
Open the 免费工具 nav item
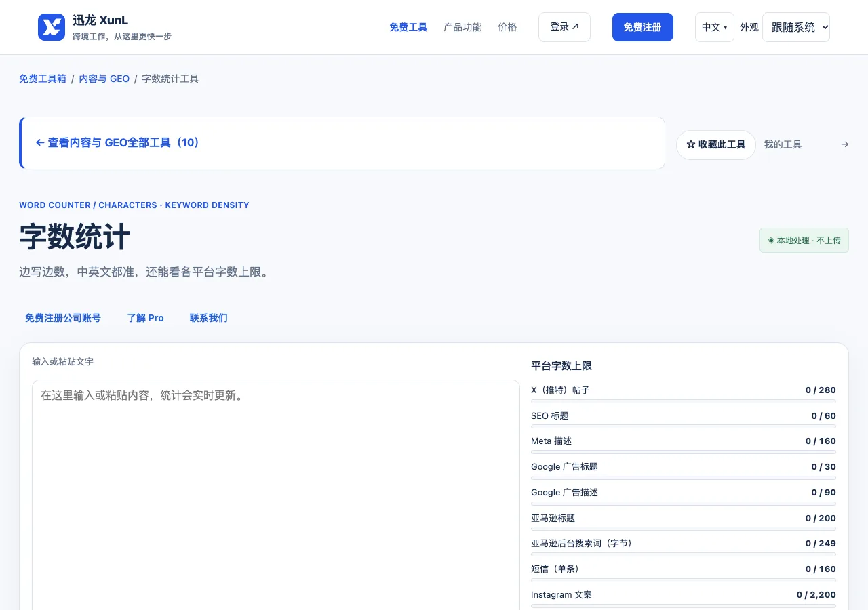(408, 27)
